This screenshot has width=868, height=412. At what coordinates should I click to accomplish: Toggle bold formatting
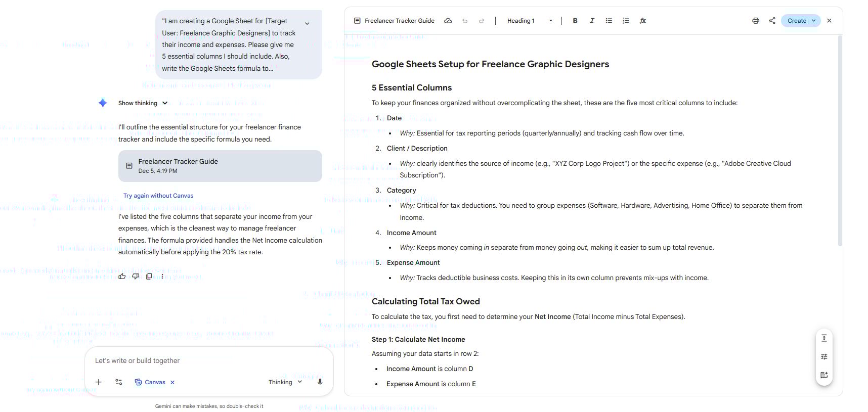coord(575,21)
